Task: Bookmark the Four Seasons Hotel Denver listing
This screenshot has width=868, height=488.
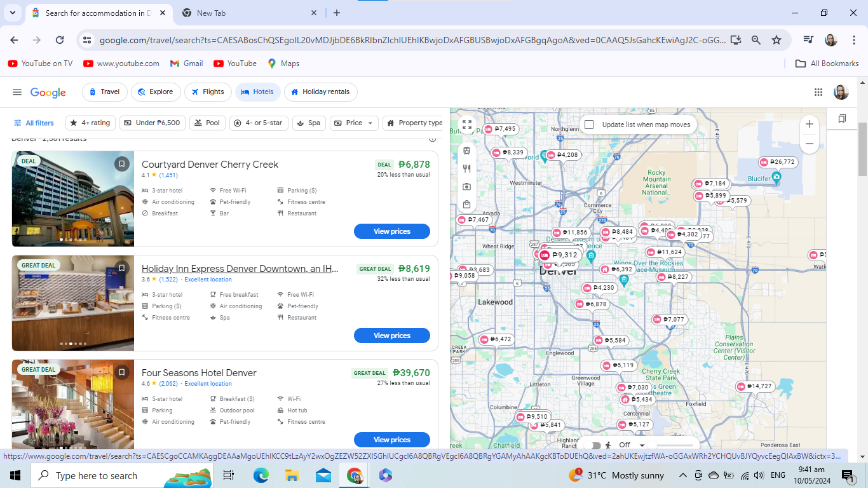Action: 122,372
